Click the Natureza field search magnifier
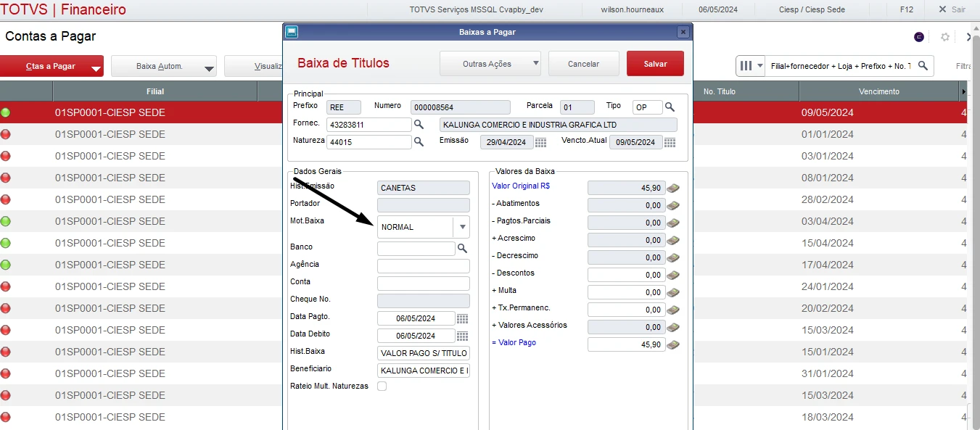Screen dimensions: 980x430 coord(419,142)
